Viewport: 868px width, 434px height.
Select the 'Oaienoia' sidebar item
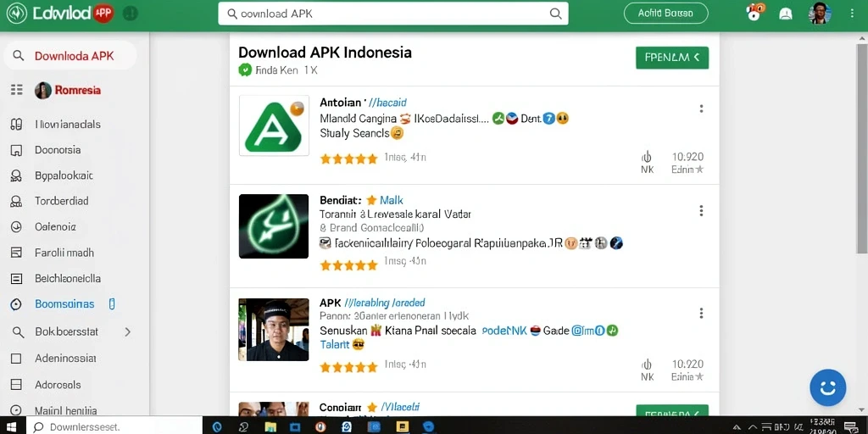[x=55, y=227]
